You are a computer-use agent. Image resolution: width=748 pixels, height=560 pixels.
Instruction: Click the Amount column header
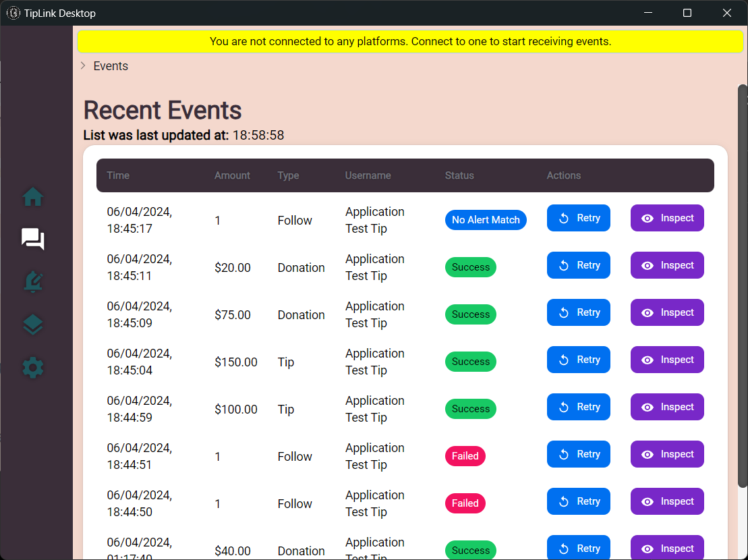(x=232, y=175)
